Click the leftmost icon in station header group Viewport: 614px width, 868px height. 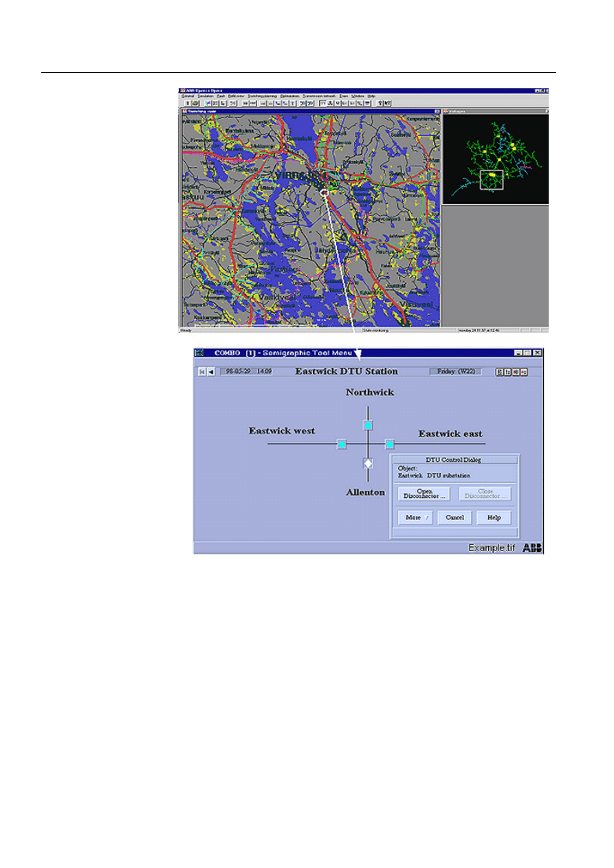(x=501, y=372)
